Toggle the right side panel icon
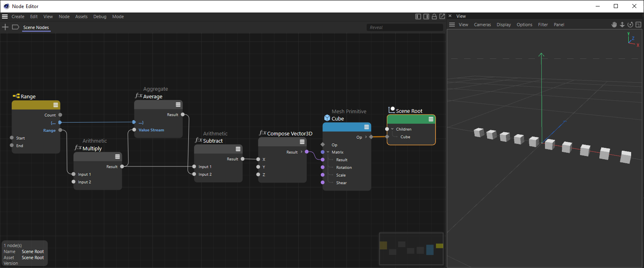The height and width of the screenshot is (268, 644). pyautogui.click(x=426, y=17)
